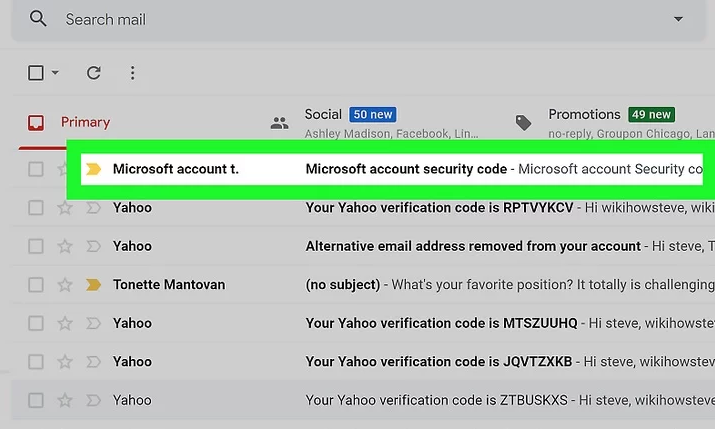Screen dimensions: 715x429
Task: Toggle importance marker on Tonette Mantovan email
Action: [x=93, y=285]
